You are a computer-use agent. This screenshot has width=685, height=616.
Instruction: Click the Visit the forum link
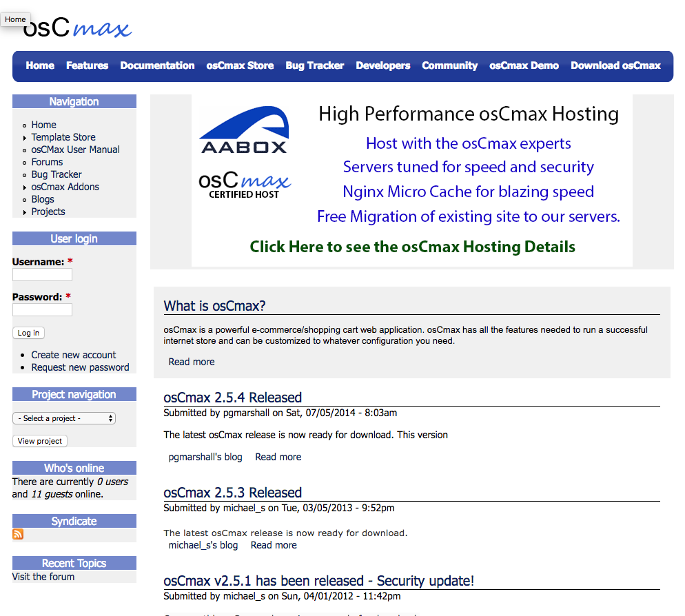click(43, 577)
